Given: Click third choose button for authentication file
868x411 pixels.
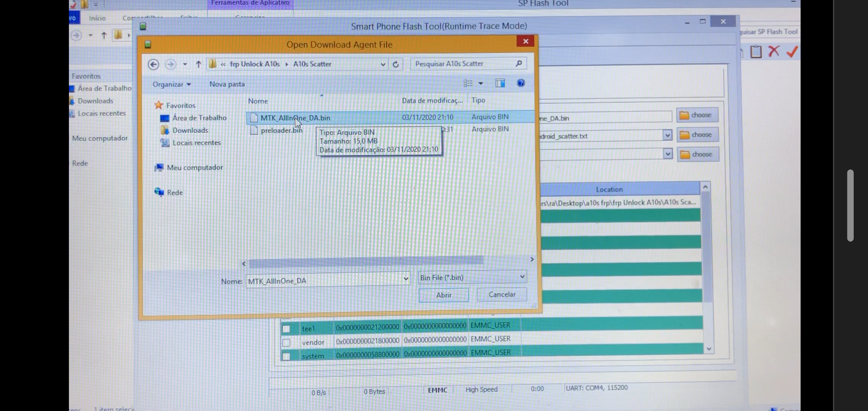Looking at the screenshot, I should click(698, 154).
